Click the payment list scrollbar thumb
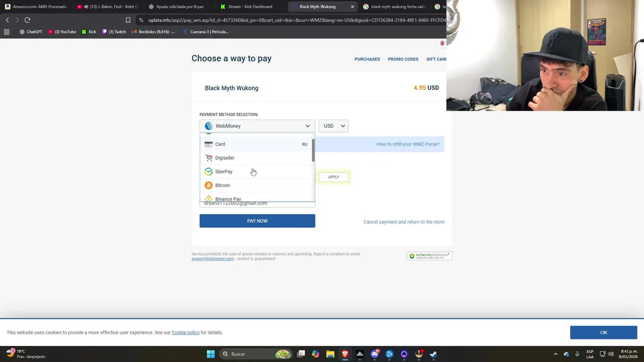This screenshot has height=362, width=644. (x=313, y=150)
